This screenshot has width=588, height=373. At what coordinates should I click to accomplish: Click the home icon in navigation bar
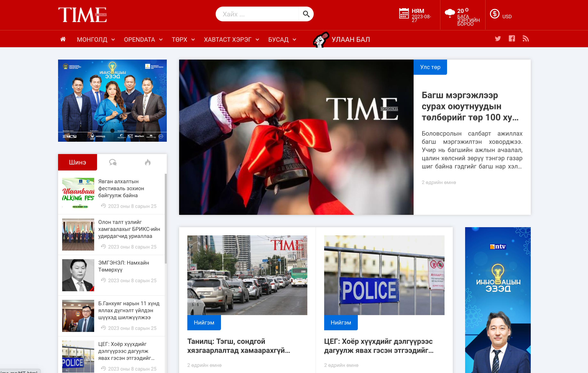click(63, 39)
